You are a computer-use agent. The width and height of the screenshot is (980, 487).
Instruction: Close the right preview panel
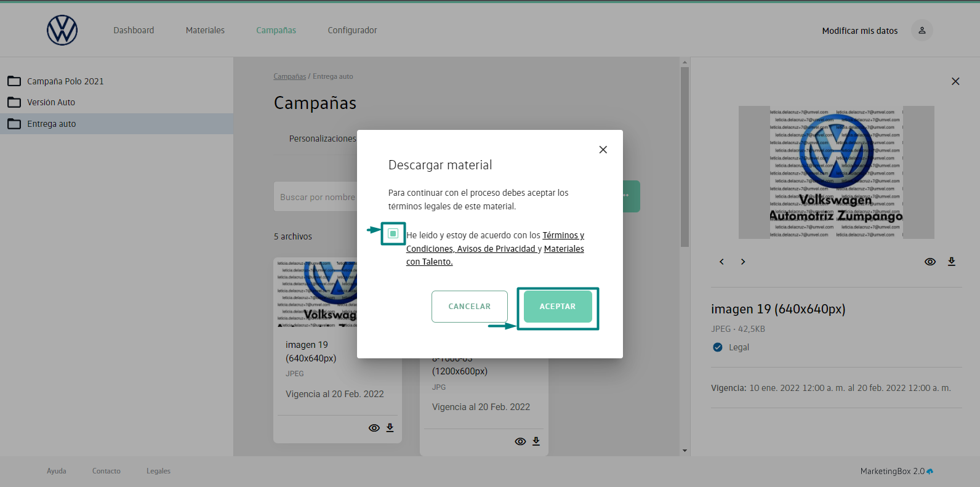tap(955, 81)
